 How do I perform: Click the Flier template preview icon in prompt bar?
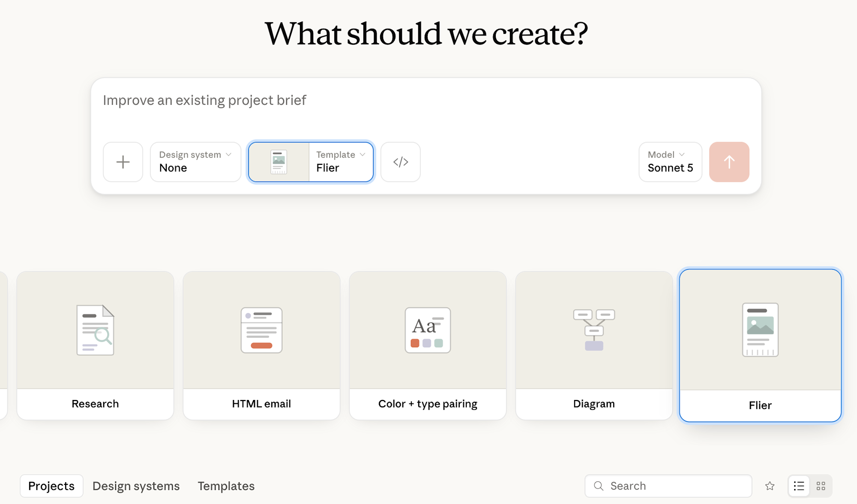[x=279, y=162]
